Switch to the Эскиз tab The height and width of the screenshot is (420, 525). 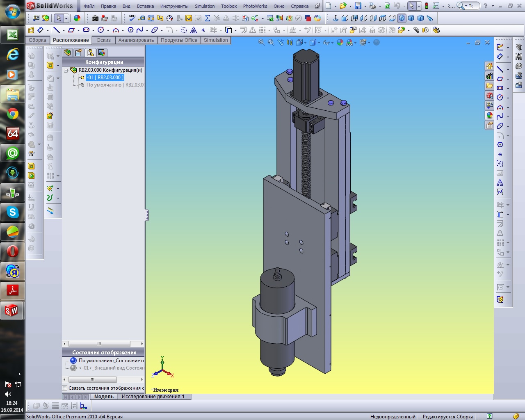tap(104, 40)
